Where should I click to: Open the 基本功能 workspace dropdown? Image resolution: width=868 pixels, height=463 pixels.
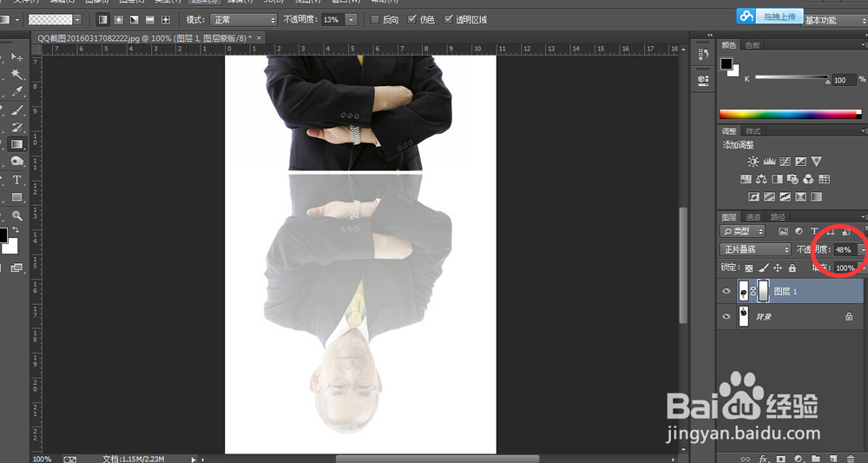pos(833,21)
